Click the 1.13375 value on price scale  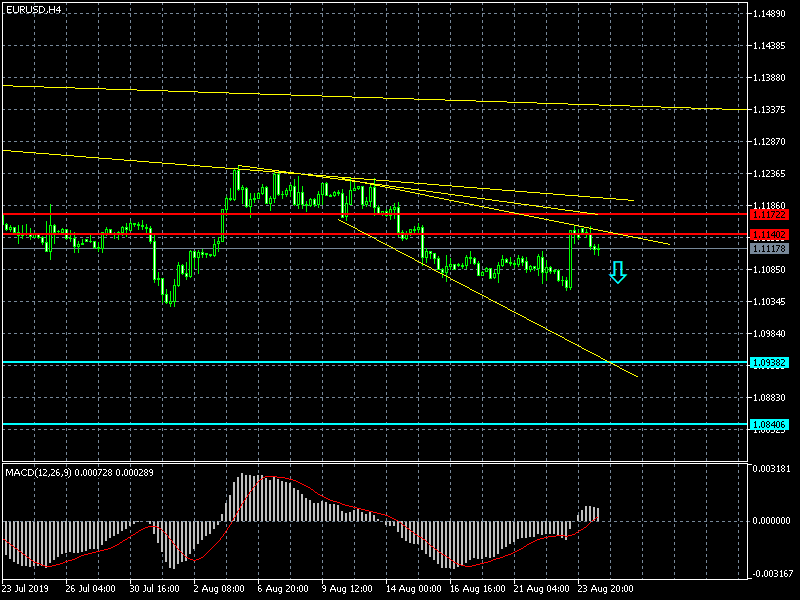click(x=772, y=110)
